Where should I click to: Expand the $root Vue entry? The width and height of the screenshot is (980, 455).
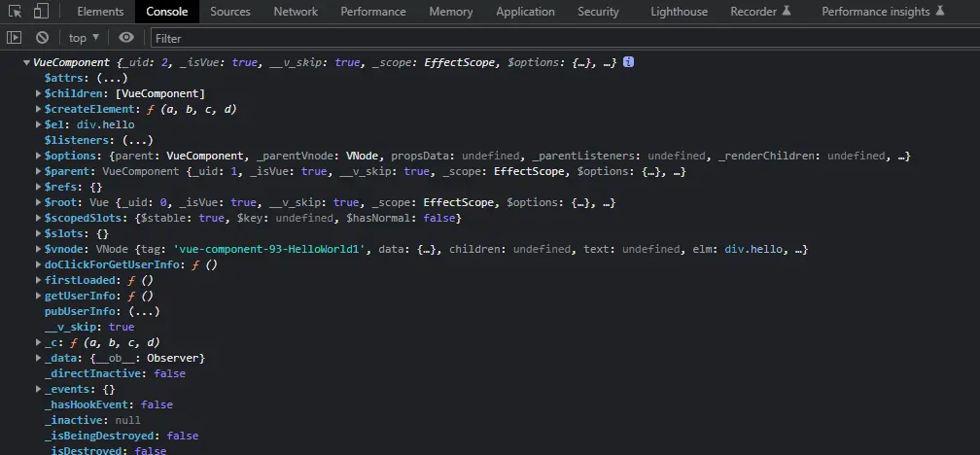pyautogui.click(x=39, y=202)
